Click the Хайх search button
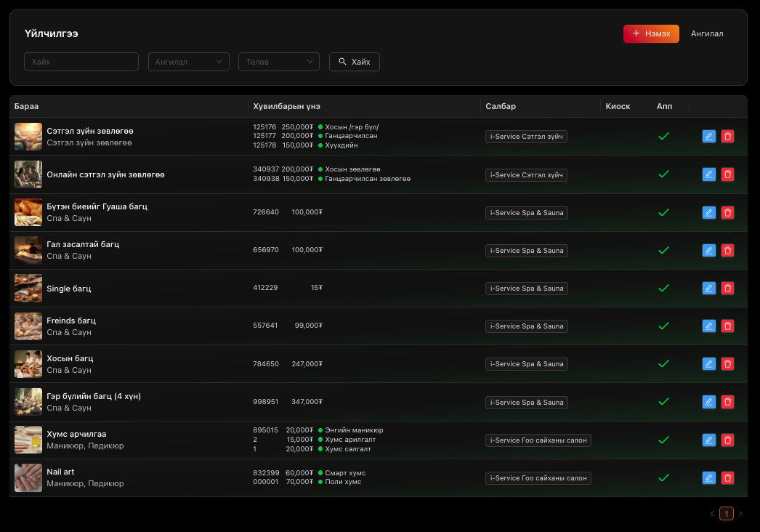This screenshot has height=532, width=760. click(355, 62)
